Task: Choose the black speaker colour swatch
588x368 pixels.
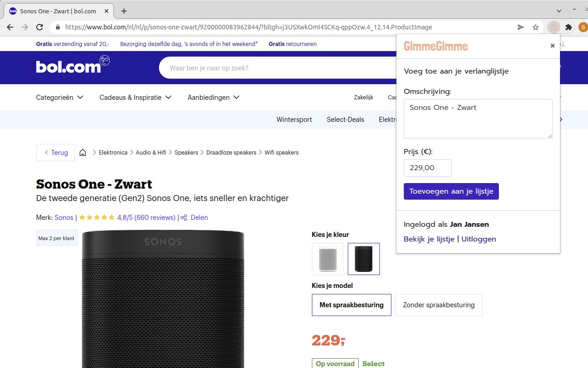Action: coord(364,259)
